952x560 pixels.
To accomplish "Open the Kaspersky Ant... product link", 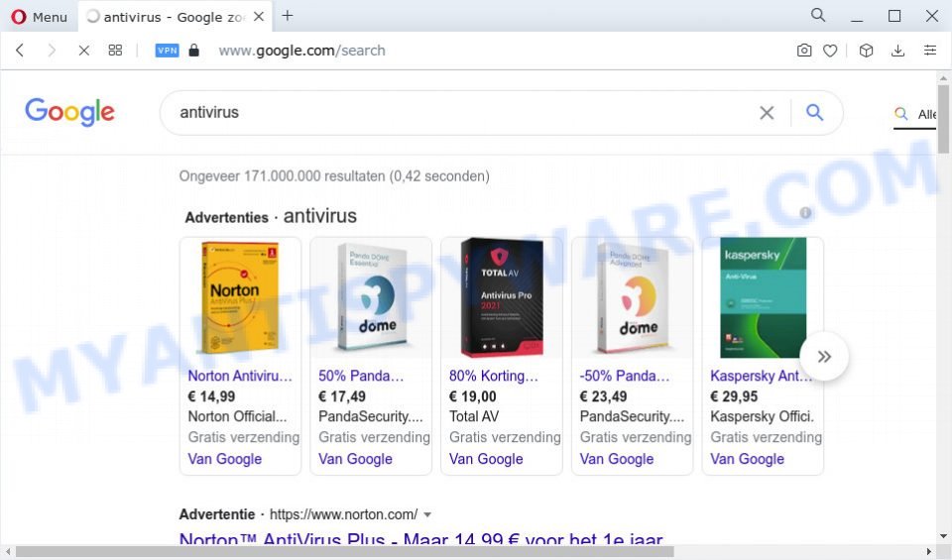I will point(761,376).
